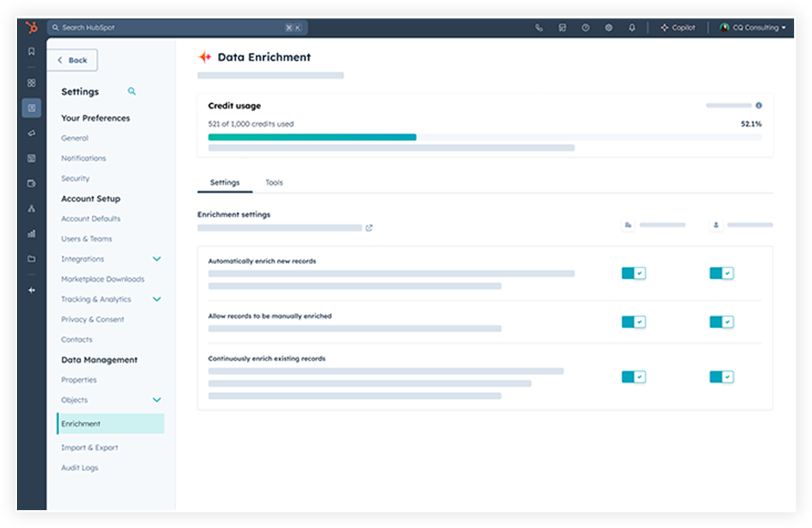The width and height of the screenshot is (812, 528).
Task: Disable Allow records to be manually enriched
Action: coord(633,322)
